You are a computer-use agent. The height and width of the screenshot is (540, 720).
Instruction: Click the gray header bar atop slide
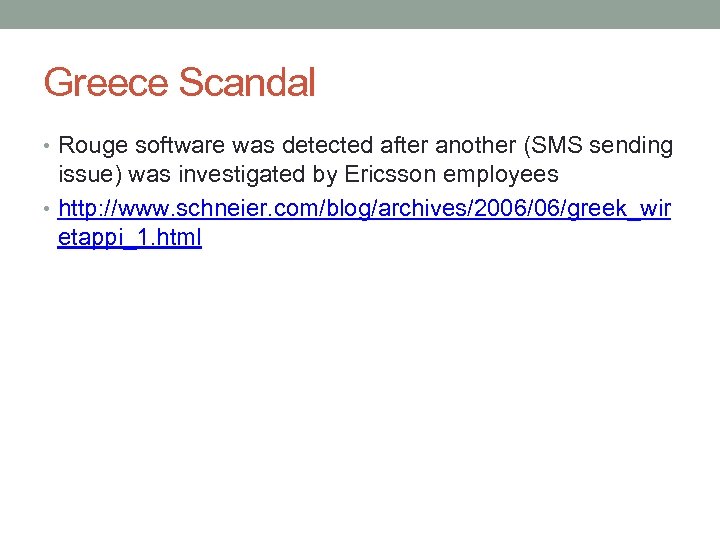pos(360,14)
